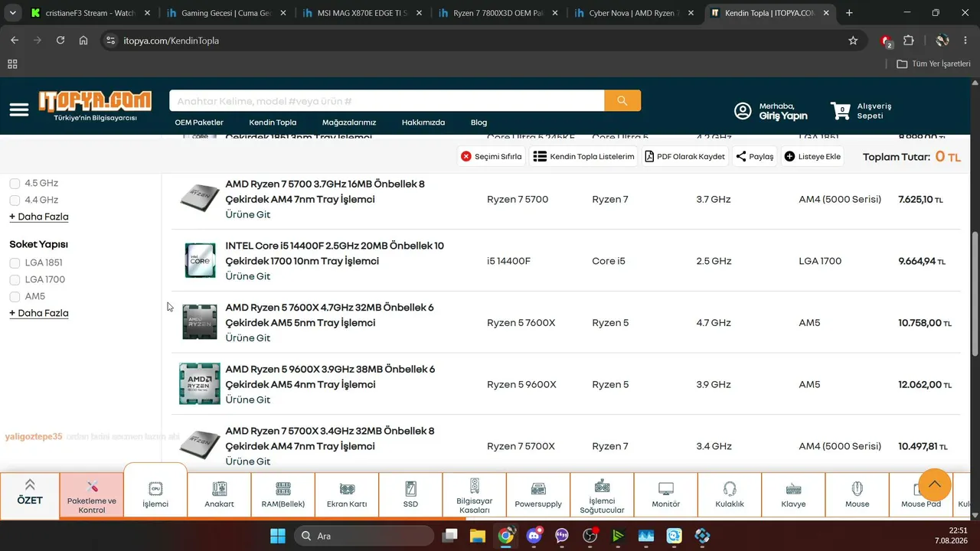
Task: Open the Chrome extensions puzzle icon
Action: [x=909, y=41]
